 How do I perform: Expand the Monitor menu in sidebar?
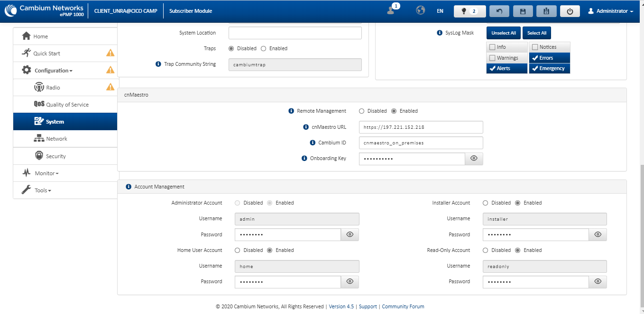[46, 173]
